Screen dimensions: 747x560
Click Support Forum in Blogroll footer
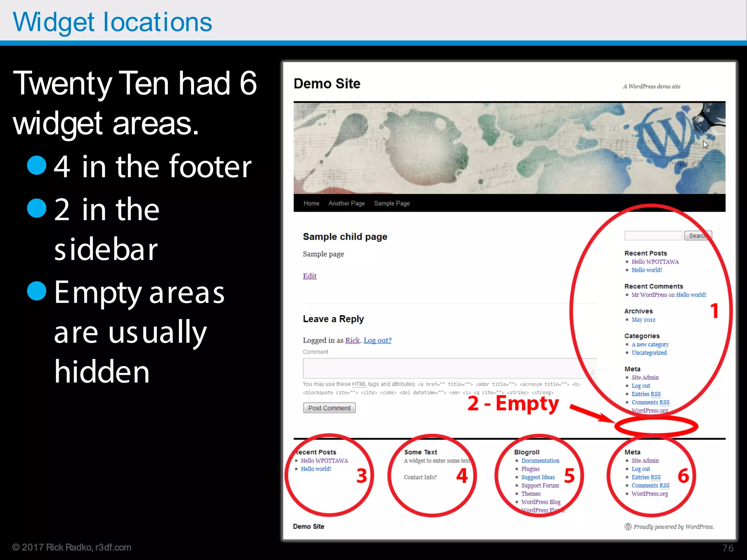(x=540, y=486)
